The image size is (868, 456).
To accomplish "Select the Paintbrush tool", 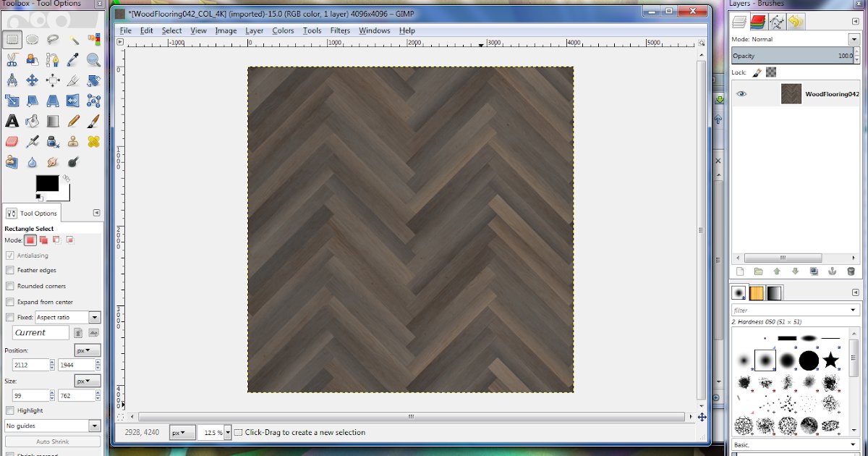I will click(93, 121).
